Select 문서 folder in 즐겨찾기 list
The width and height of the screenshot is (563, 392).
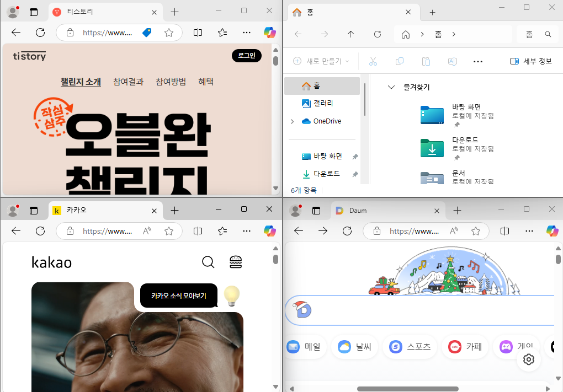pos(458,177)
